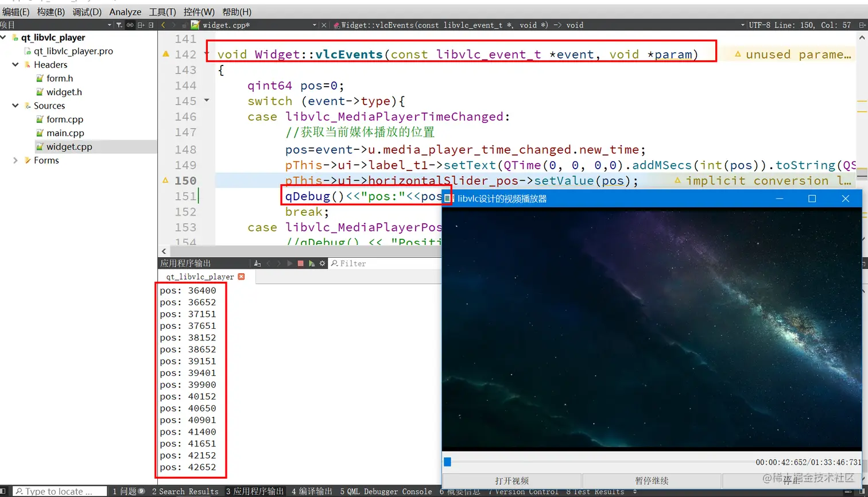Screen dimensions: 868x497
Task: Open project view type dropdown
Action: [110, 25]
